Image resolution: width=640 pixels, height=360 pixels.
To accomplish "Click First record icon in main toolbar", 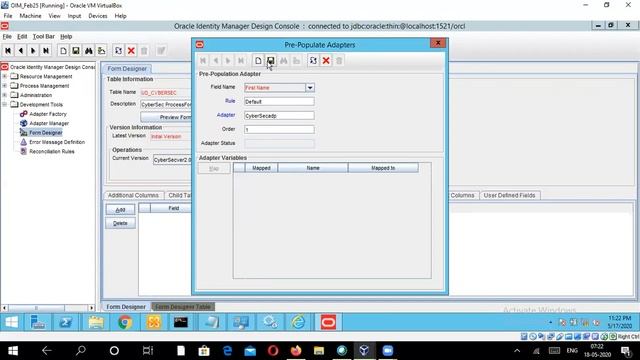I will pyautogui.click(x=8, y=51).
